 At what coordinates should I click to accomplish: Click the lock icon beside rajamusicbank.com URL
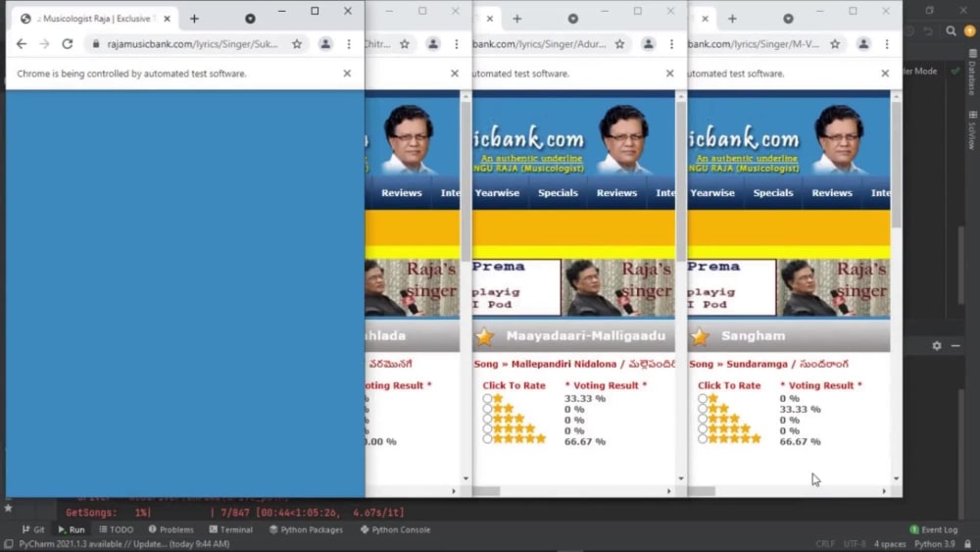[96, 44]
